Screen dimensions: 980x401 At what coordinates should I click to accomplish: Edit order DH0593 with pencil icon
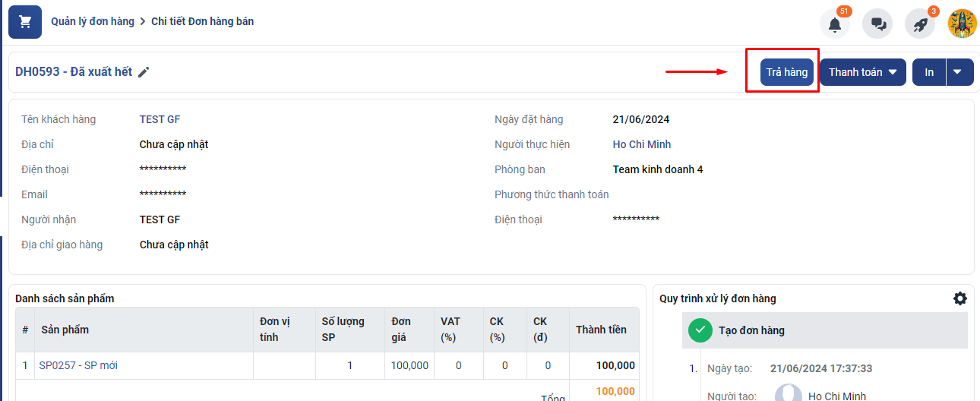click(144, 72)
